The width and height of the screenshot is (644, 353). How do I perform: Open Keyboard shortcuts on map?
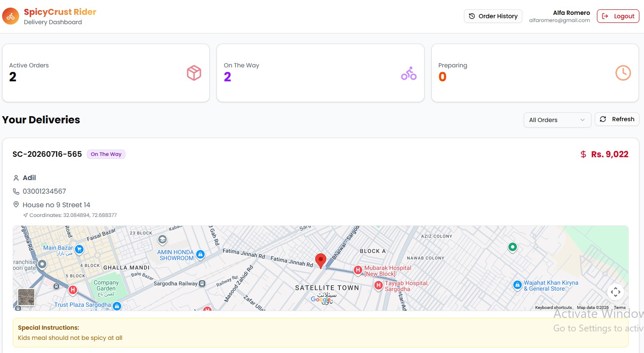(x=553, y=308)
